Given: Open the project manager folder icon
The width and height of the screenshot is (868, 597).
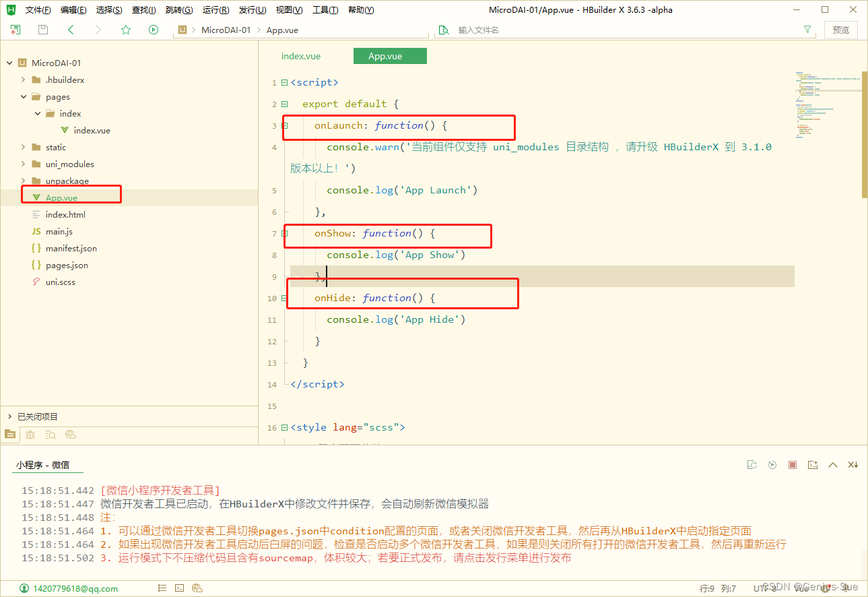Looking at the screenshot, I should [x=10, y=435].
